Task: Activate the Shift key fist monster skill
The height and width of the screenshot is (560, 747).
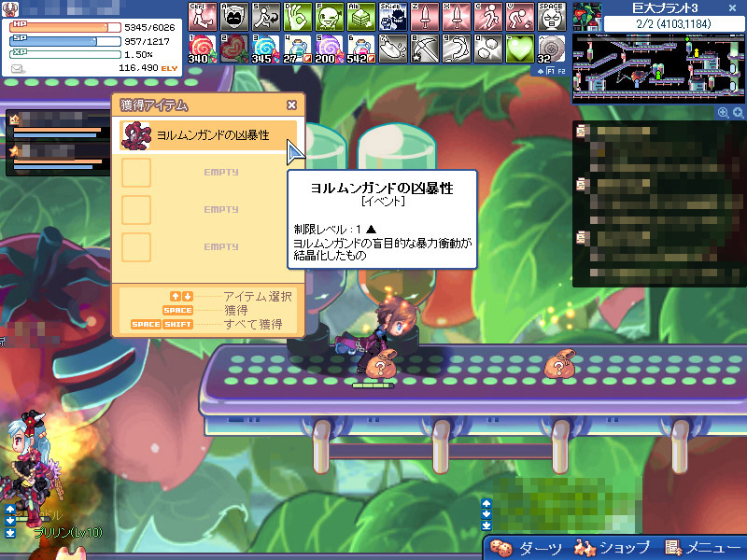Action: coord(393,16)
